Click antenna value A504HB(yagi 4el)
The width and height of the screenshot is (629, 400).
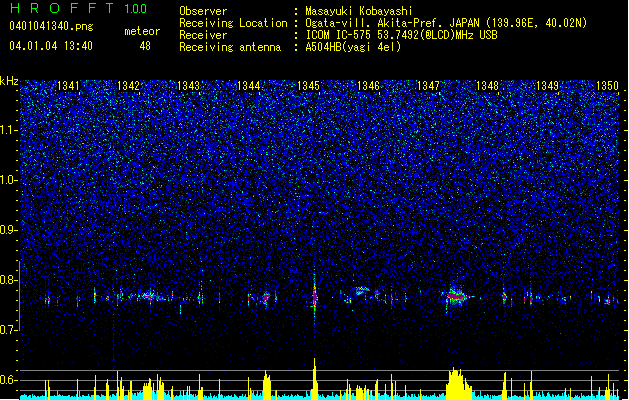[353, 47]
